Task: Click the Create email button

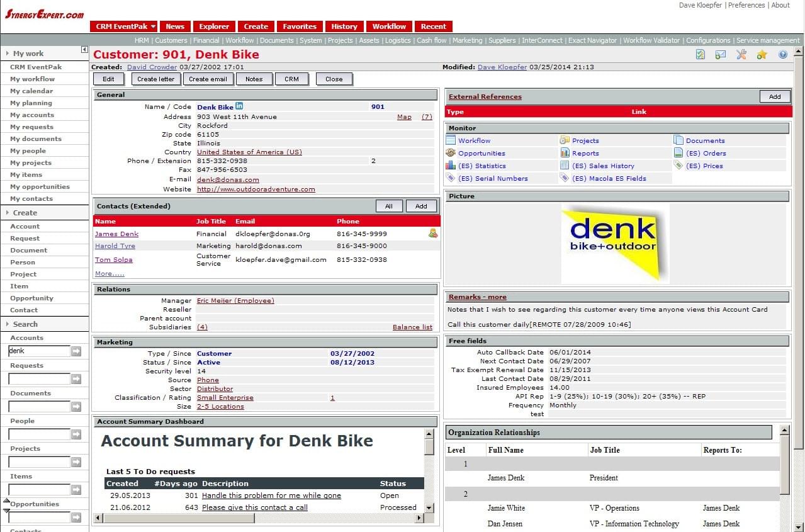Action: (x=208, y=79)
